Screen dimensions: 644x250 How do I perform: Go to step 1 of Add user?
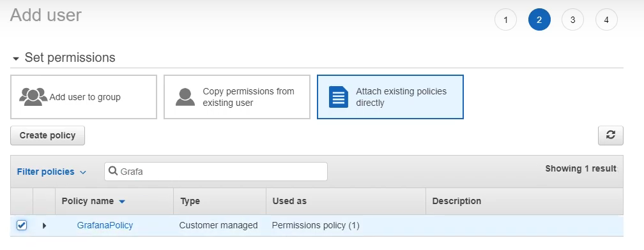coord(505,20)
